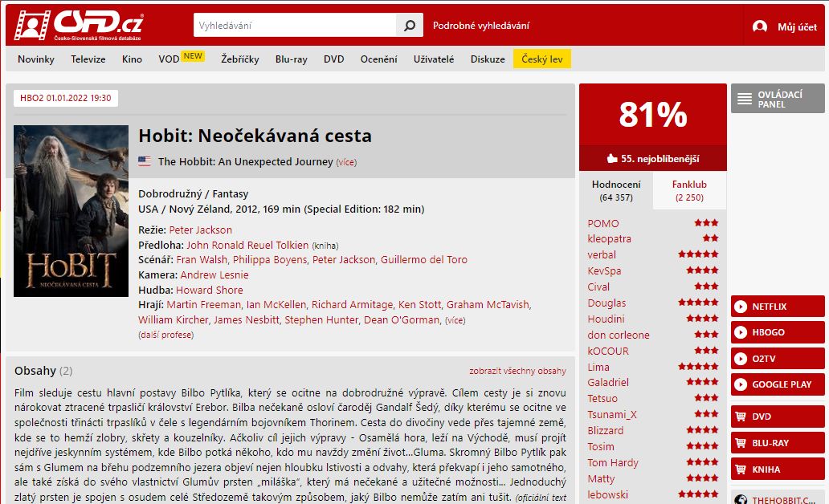Open the VOD menu item
Viewport: 829px width, 504px height.
(x=169, y=59)
